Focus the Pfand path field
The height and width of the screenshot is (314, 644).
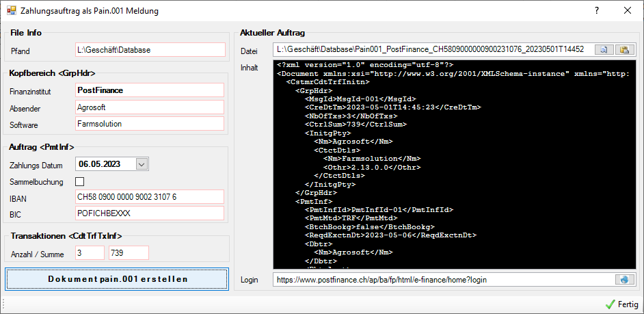click(x=150, y=50)
